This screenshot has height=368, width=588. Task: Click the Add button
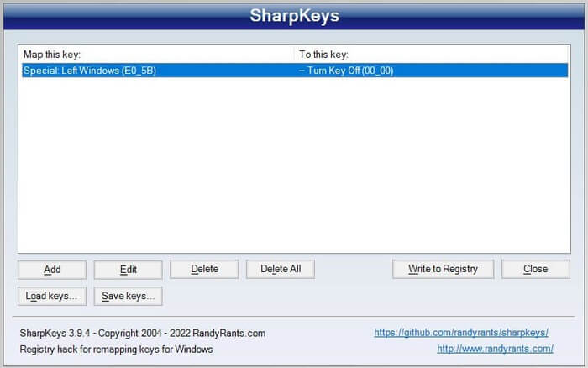click(x=52, y=270)
